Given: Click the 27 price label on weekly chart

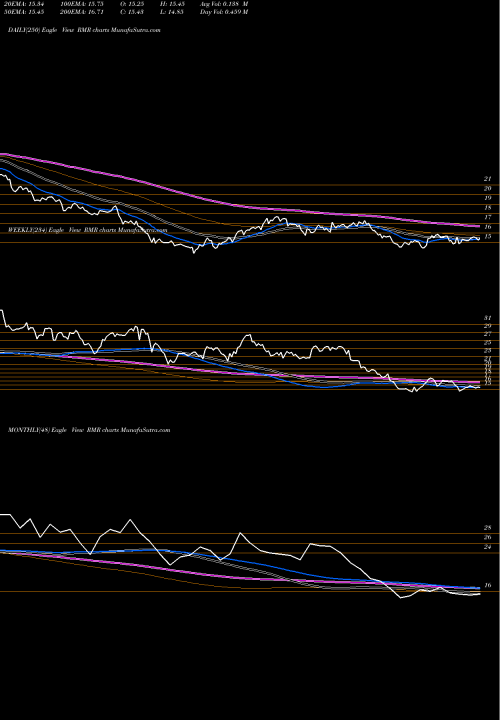Looking at the screenshot, I should point(488,334).
